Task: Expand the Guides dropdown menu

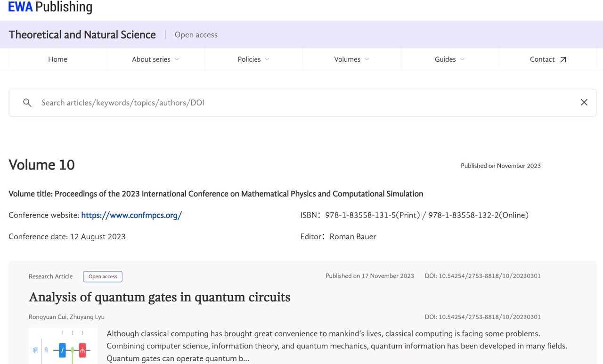Action: 449,59
